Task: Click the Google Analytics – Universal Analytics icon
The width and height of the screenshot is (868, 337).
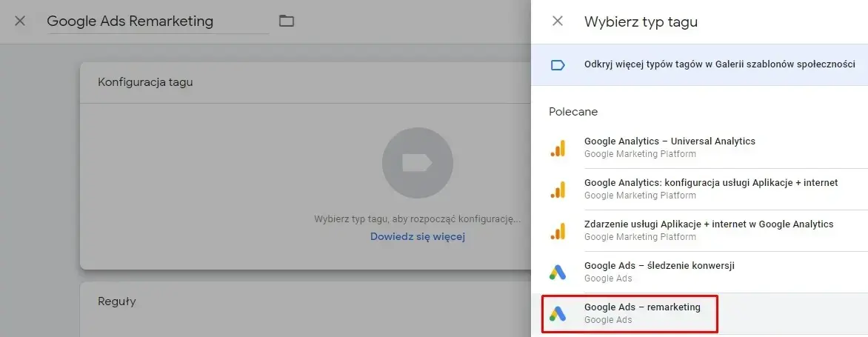Action: tap(558, 147)
